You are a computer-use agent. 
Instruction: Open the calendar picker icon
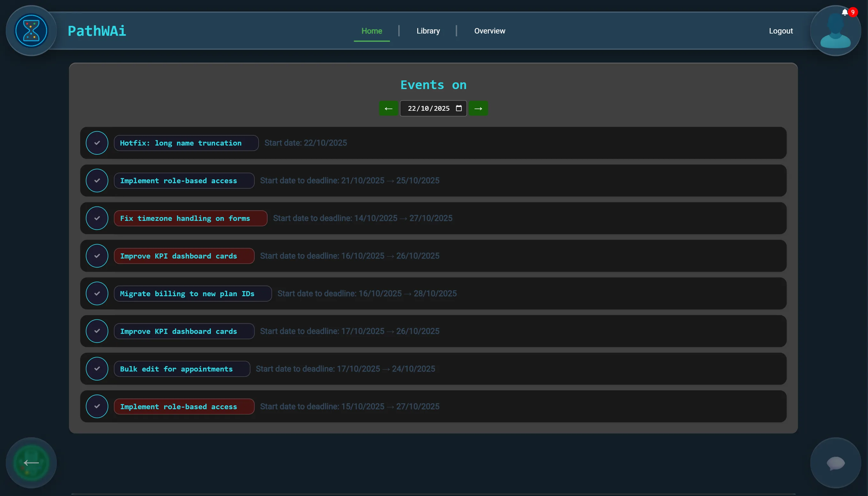click(459, 108)
